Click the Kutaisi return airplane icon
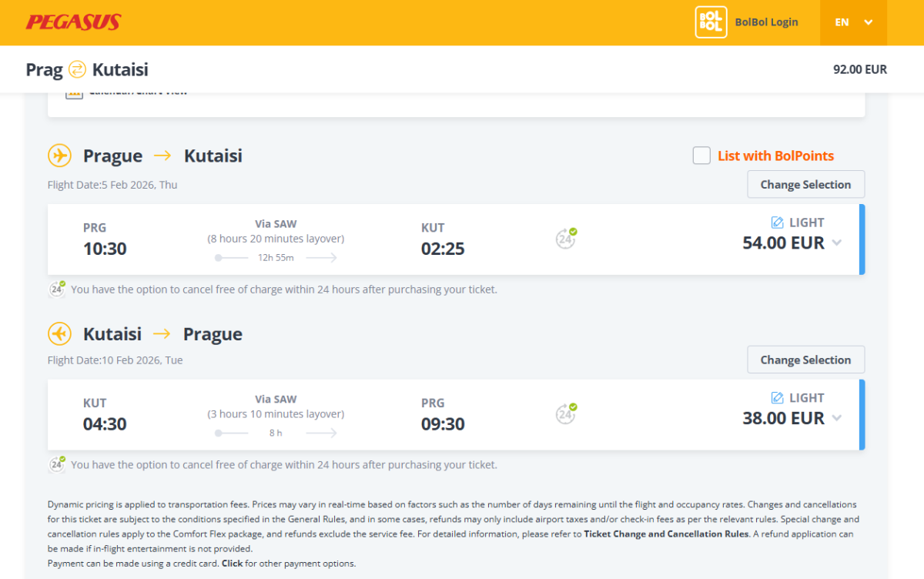924x579 pixels. tap(59, 334)
